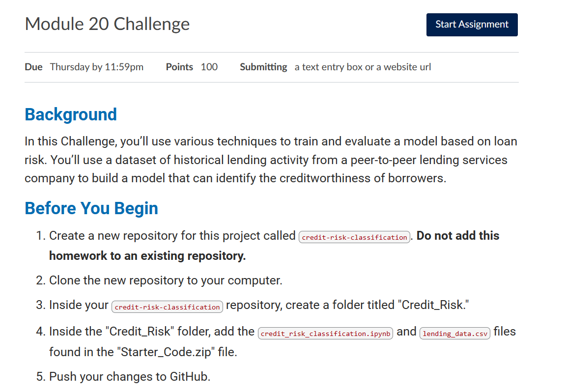Select the Module 20 Challenge page title
Viewport: 566px width, 392px height.
click(x=107, y=24)
